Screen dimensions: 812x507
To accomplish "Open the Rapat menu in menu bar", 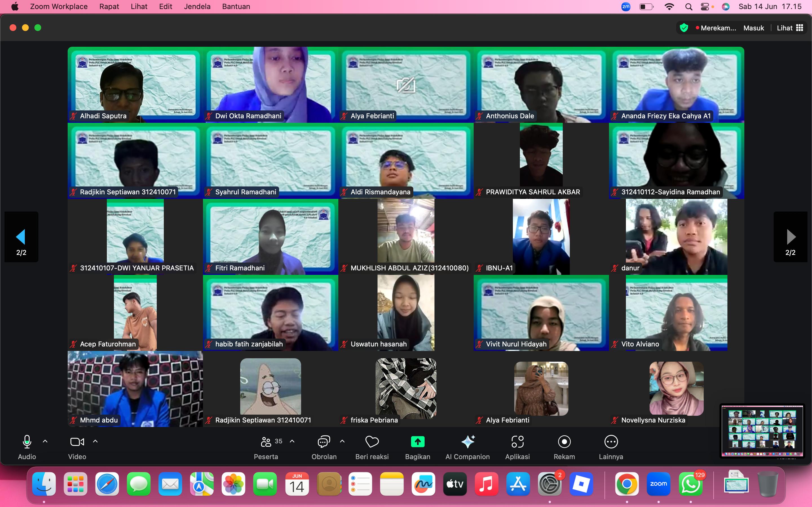I will click(x=109, y=7).
